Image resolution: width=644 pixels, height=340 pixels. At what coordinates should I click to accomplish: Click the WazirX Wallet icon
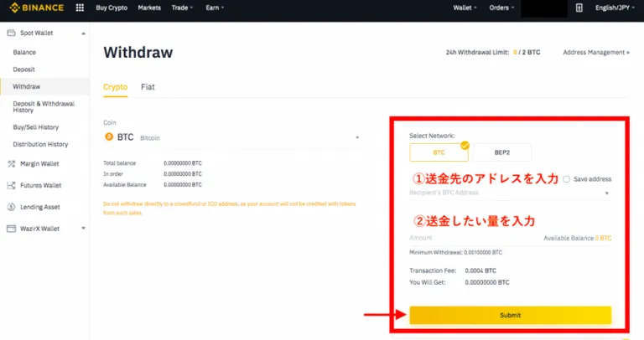pos(11,229)
